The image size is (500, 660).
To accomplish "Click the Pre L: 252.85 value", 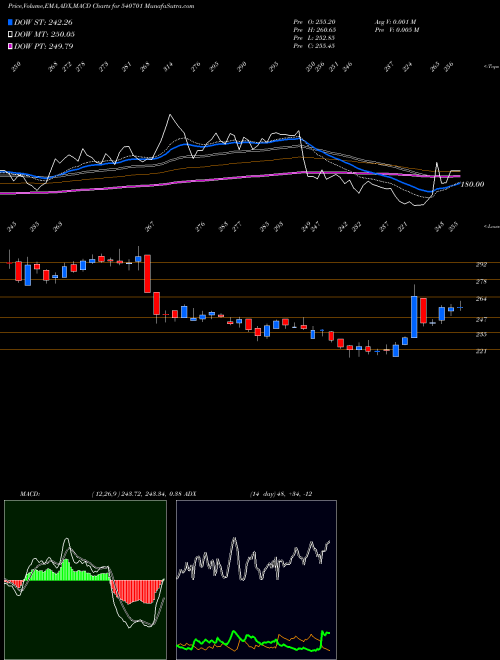I will 314,38.
